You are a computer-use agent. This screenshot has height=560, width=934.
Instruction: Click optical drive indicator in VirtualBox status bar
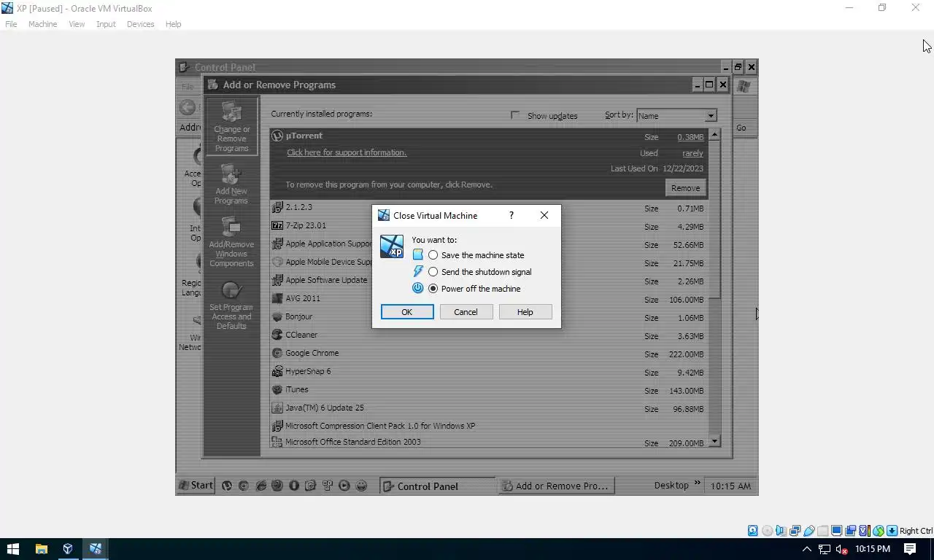[x=767, y=531]
